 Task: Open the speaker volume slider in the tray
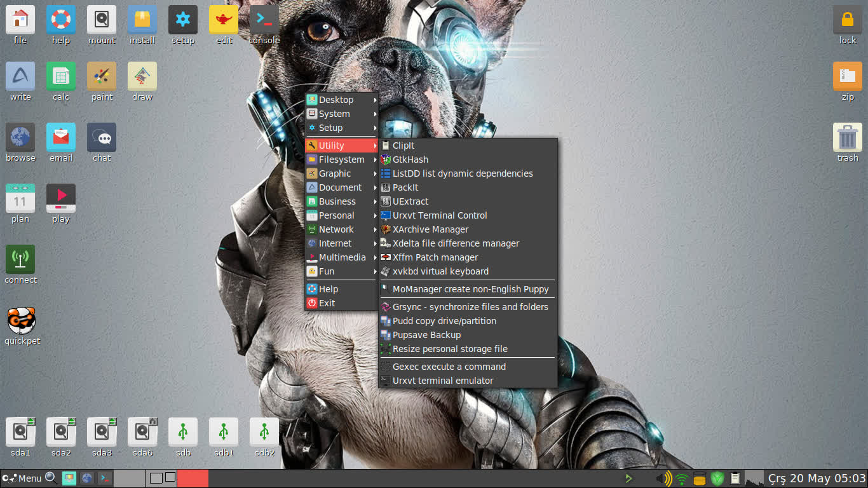[665, 478]
